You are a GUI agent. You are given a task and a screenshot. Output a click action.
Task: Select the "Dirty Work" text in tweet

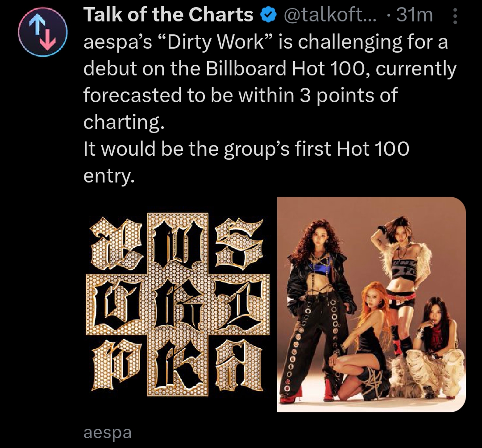216,42
